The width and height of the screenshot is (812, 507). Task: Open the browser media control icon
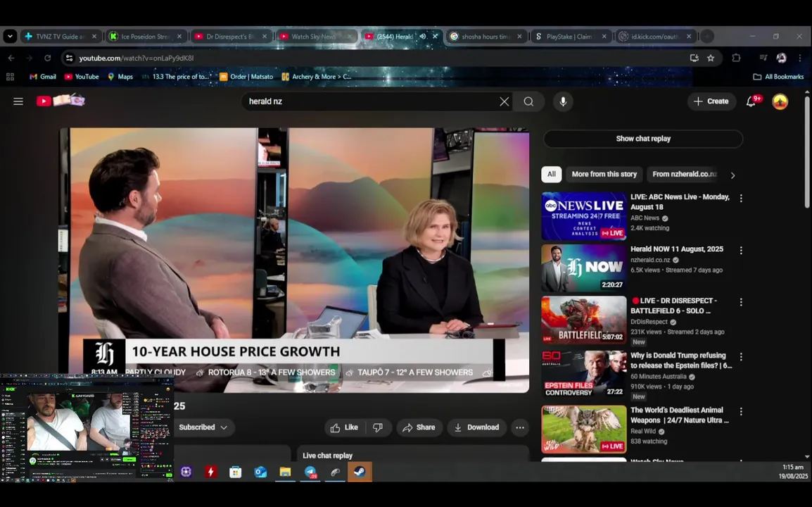pos(763,58)
